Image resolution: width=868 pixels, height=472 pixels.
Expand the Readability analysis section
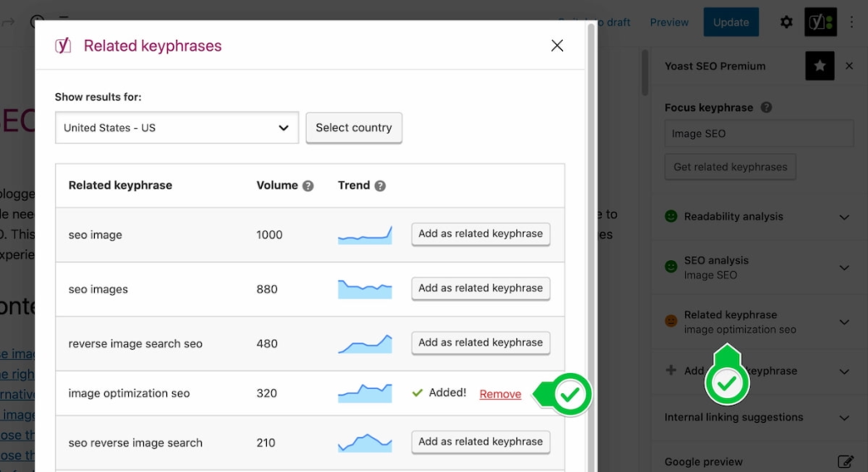pyautogui.click(x=843, y=217)
